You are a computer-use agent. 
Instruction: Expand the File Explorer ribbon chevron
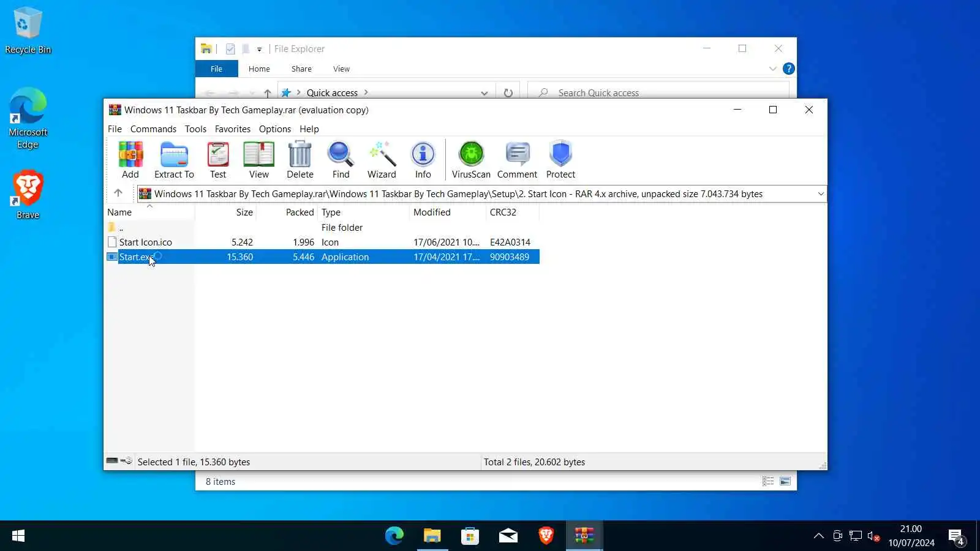click(x=773, y=69)
